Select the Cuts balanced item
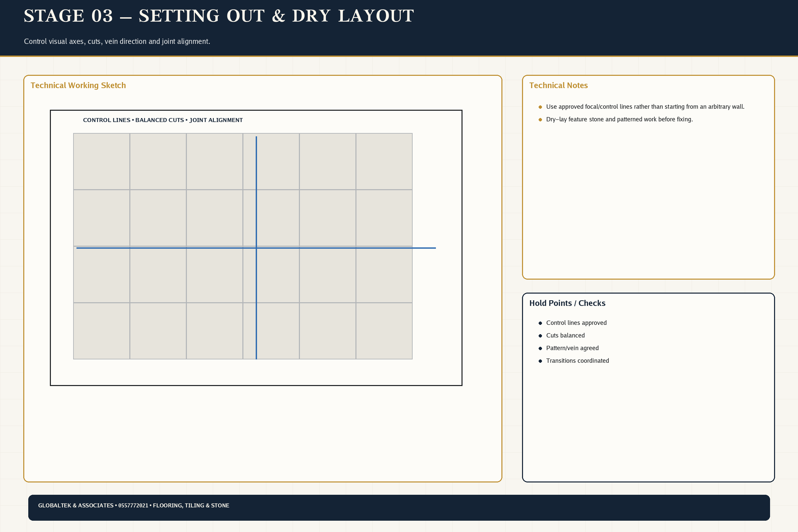This screenshot has width=798, height=532. pos(565,335)
